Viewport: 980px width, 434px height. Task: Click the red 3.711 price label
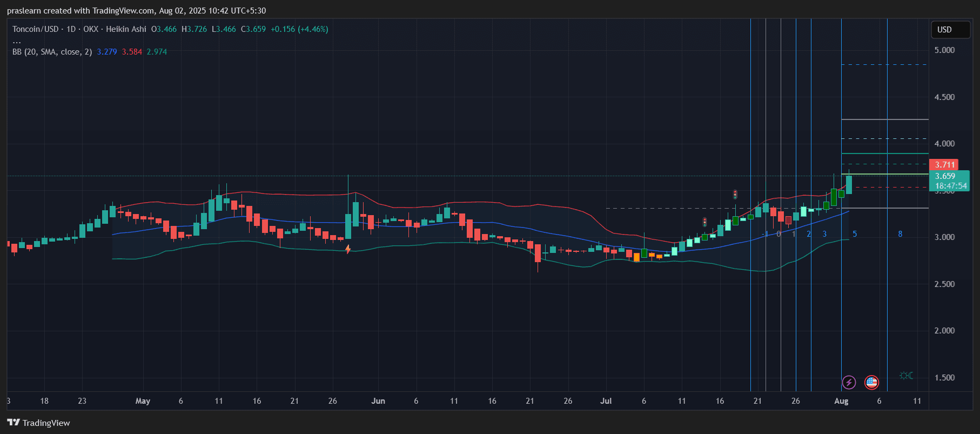pyautogui.click(x=944, y=165)
